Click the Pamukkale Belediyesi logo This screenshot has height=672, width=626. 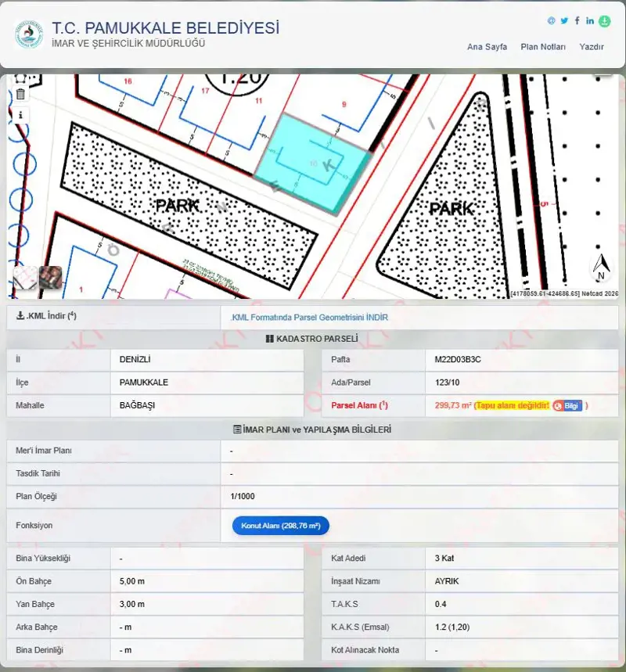coord(29,34)
